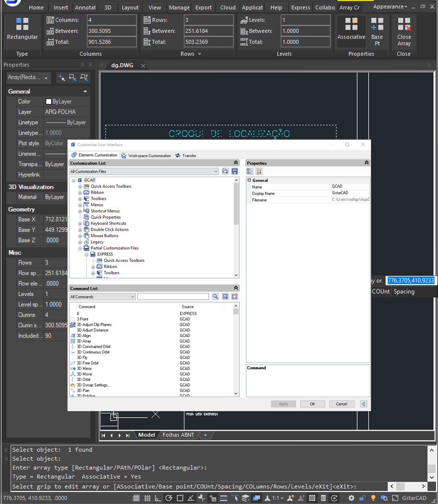Click the checkered pattern icon in status bar

[x=312, y=498]
